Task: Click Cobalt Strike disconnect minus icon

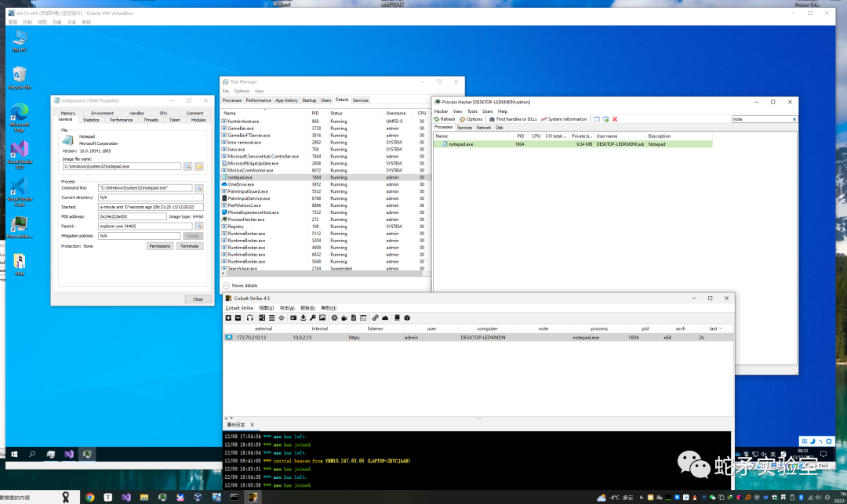Action: 238,317
